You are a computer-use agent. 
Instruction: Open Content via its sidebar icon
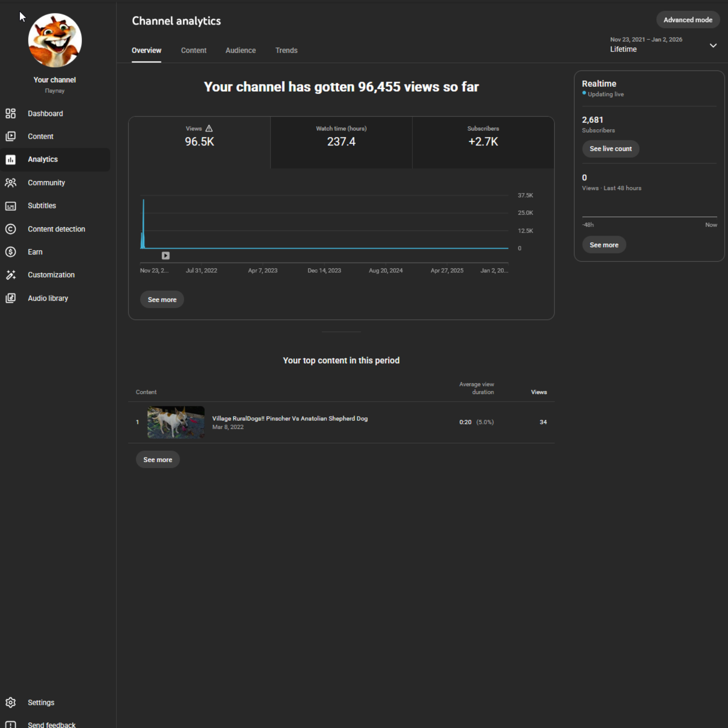click(11, 136)
